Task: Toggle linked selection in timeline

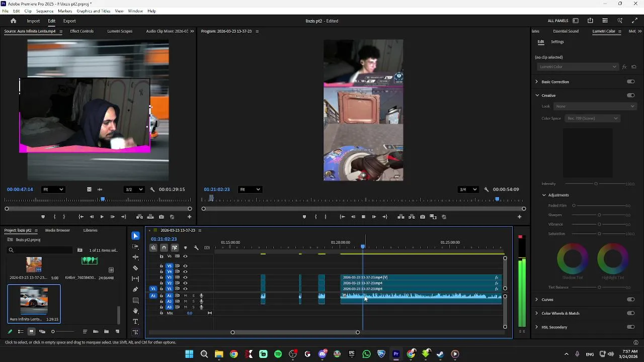Action: coord(175,247)
